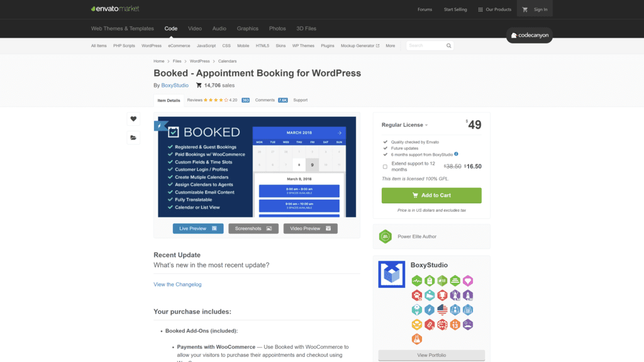
Task: Add item to favorites with heart icon
Action: [x=133, y=119]
